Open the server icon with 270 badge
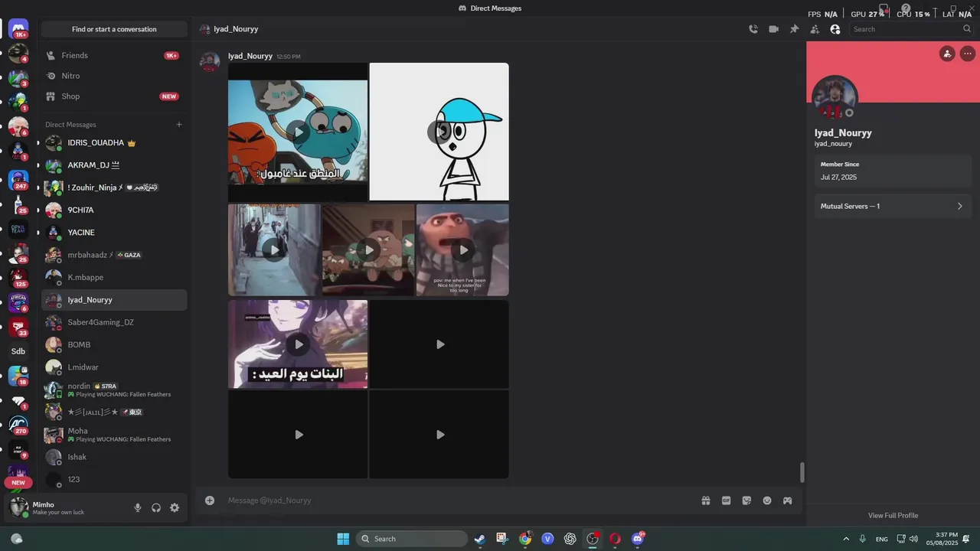The image size is (980, 551). [18, 424]
